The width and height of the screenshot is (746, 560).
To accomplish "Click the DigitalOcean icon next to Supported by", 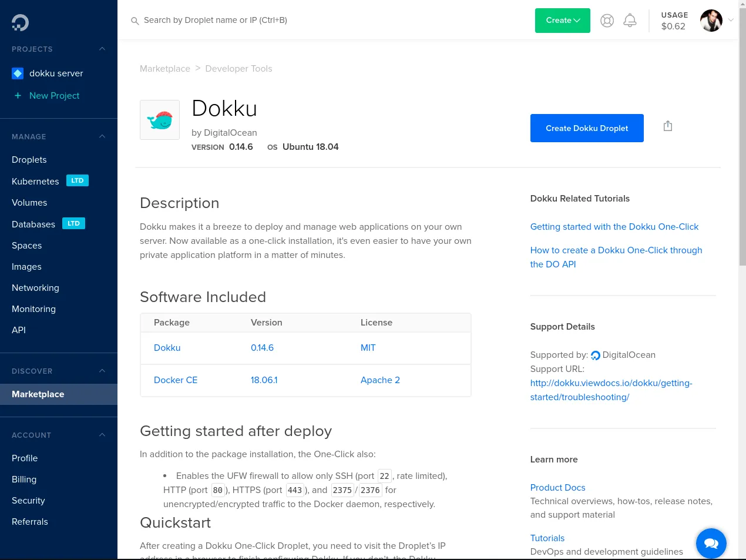I will click(595, 355).
